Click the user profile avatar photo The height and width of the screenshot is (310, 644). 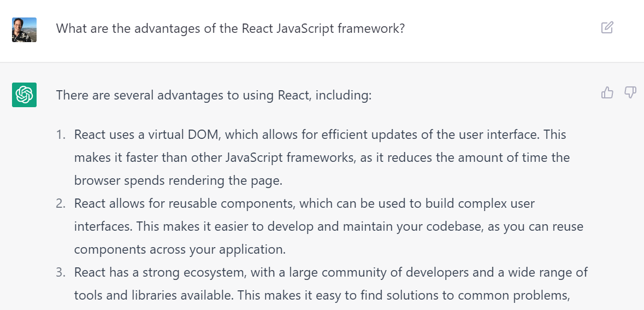click(24, 30)
